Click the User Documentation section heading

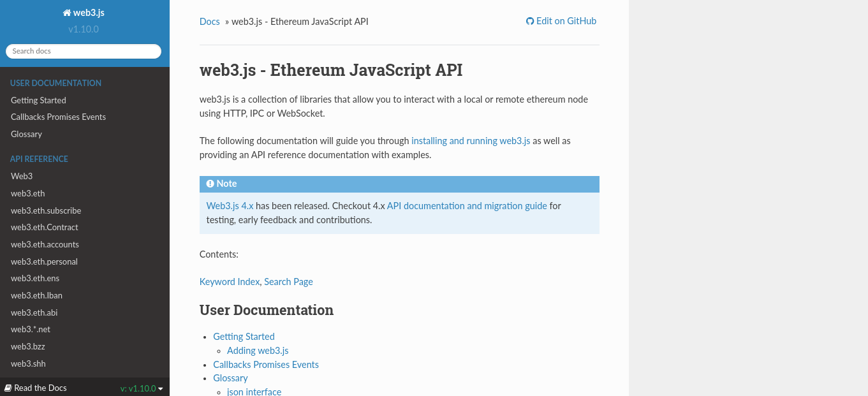point(267,310)
